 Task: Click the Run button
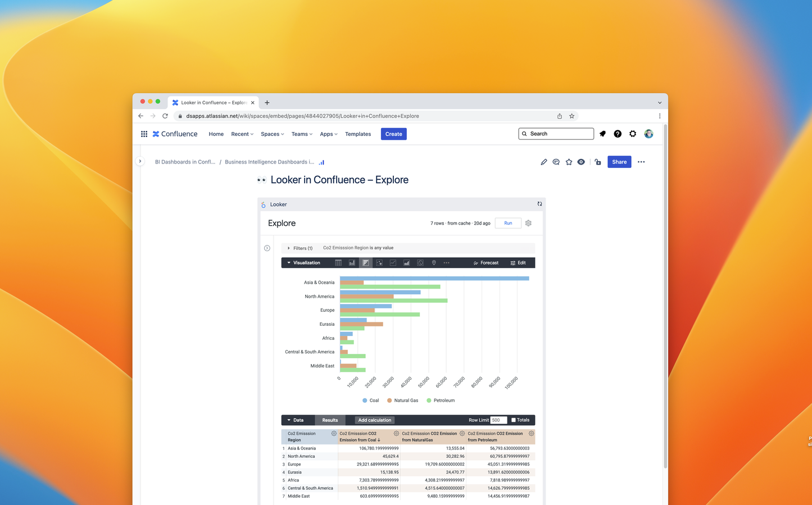click(508, 223)
